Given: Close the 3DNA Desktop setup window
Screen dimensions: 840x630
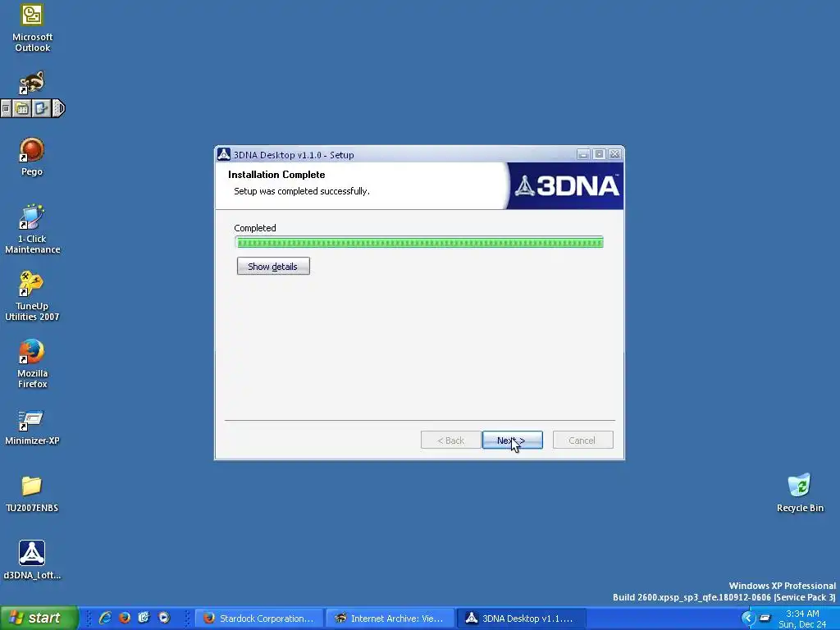Looking at the screenshot, I should (615, 154).
